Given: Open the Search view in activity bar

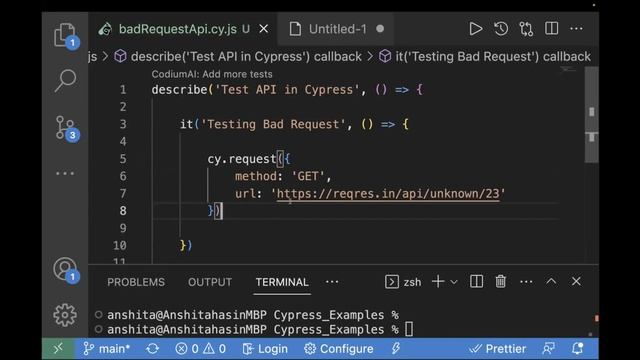Looking at the screenshot, I should (65, 80).
